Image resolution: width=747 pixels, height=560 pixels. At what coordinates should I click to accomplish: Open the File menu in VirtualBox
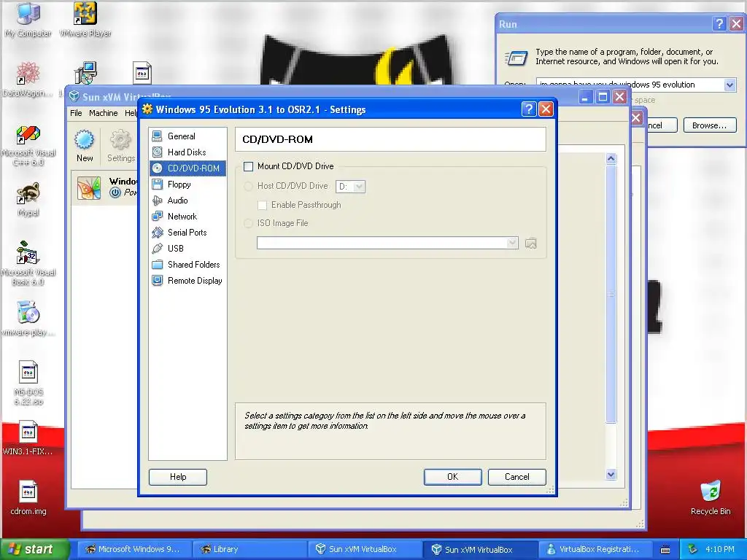pyautogui.click(x=76, y=113)
